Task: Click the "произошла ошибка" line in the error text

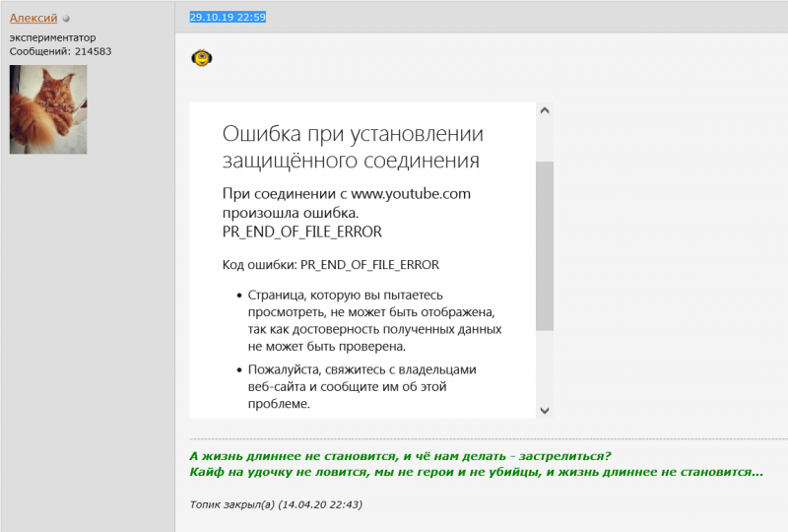Action: (x=290, y=212)
